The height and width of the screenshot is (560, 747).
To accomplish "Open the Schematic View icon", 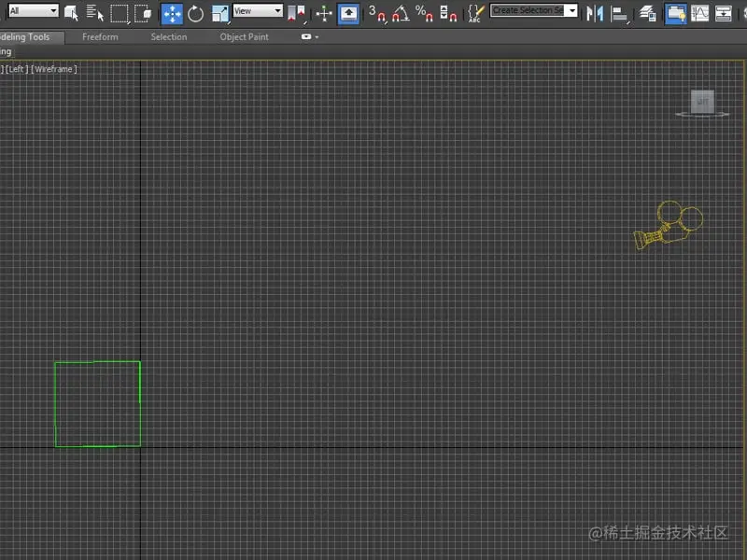I will [723, 13].
